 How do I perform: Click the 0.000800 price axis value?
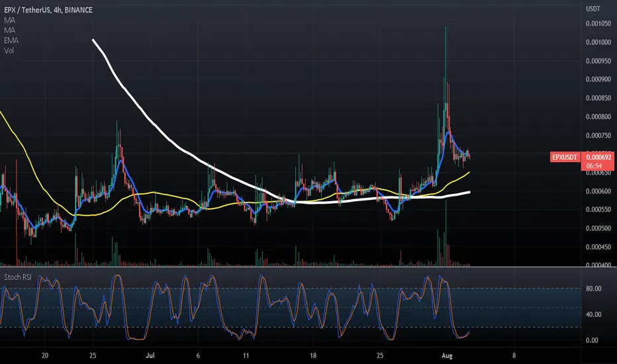(598, 117)
